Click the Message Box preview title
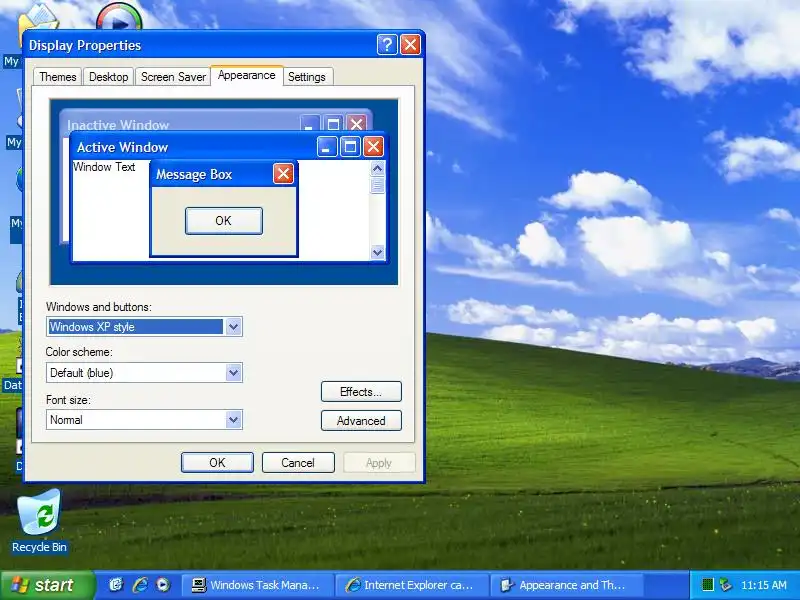Image resolution: width=800 pixels, height=600 pixels. click(x=194, y=174)
